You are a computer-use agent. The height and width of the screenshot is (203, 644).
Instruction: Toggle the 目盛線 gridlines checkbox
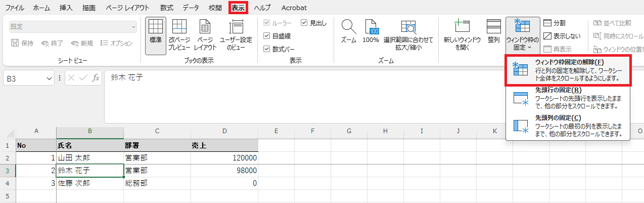278,36
